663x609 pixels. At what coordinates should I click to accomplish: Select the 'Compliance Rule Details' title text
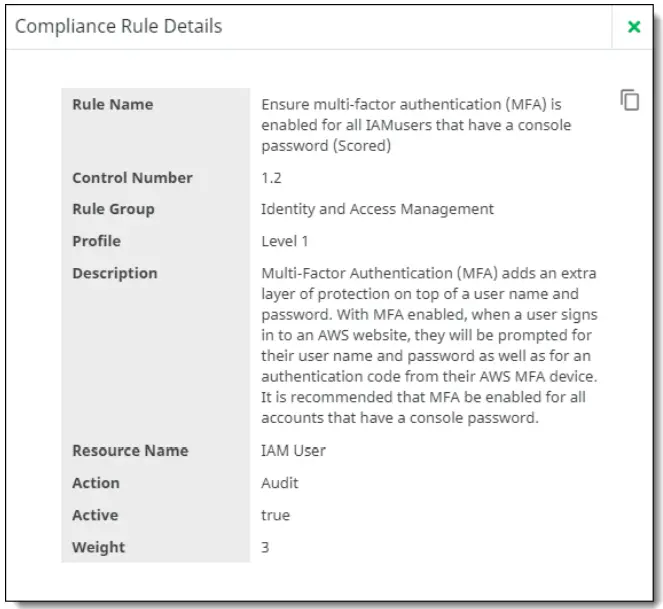pos(118,26)
